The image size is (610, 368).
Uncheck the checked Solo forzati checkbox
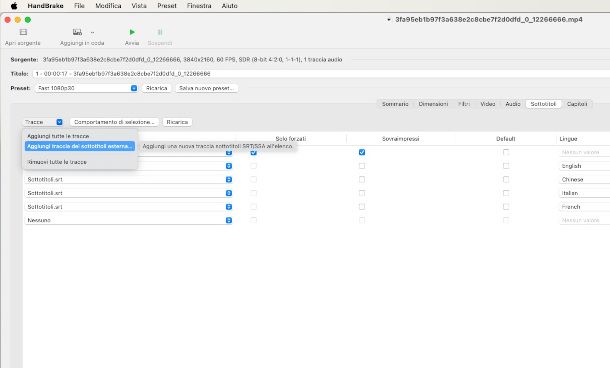tap(254, 152)
